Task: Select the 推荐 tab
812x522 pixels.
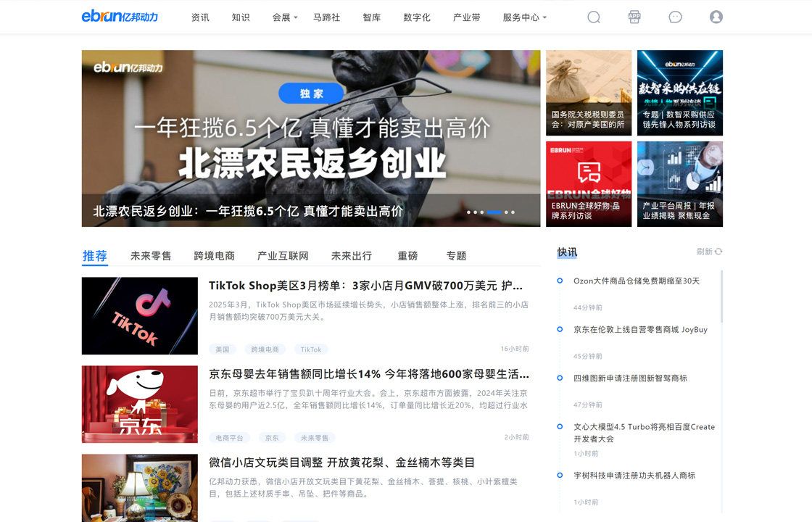Action: click(95, 256)
